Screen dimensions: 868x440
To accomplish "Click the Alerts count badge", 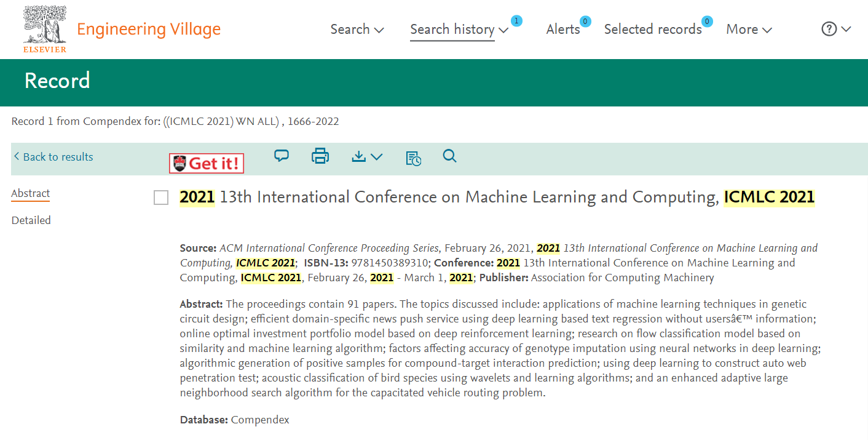I will click(585, 22).
